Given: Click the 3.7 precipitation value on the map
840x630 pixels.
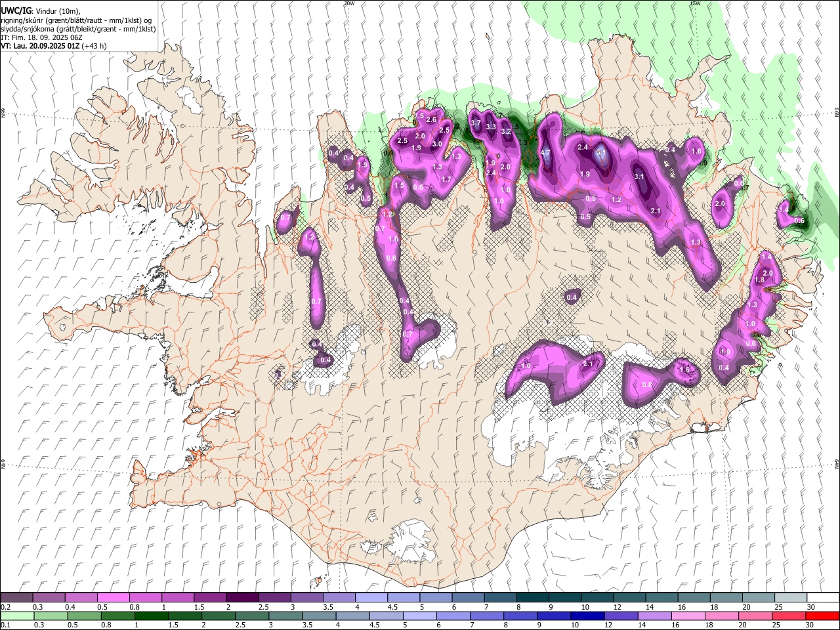Looking at the screenshot, I should coord(476,123).
